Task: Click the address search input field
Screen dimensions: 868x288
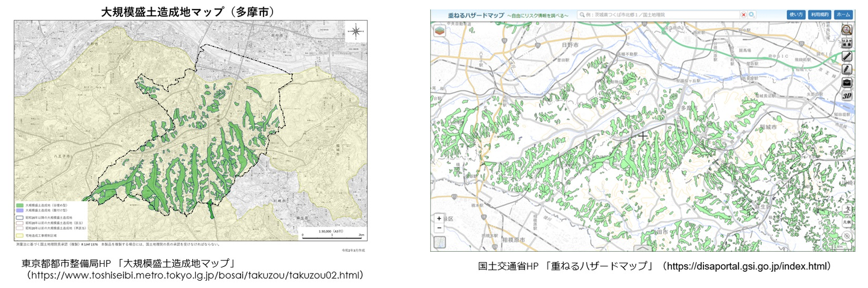Action: (658, 14)
